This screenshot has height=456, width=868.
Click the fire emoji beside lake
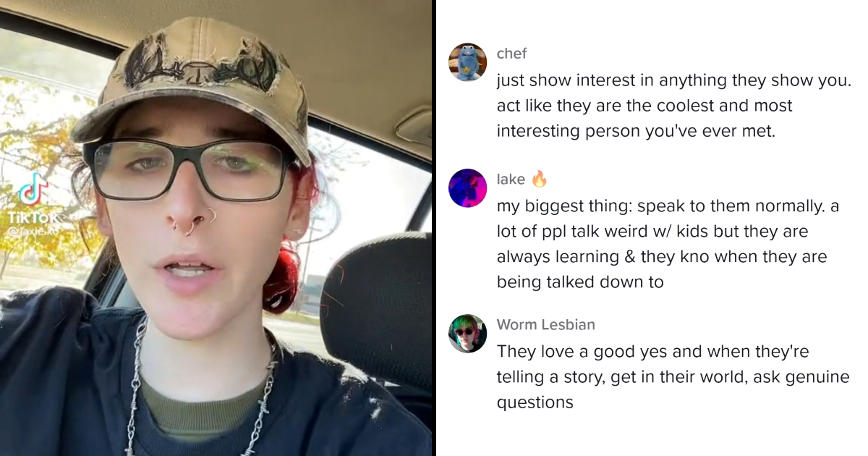[540, 179]
